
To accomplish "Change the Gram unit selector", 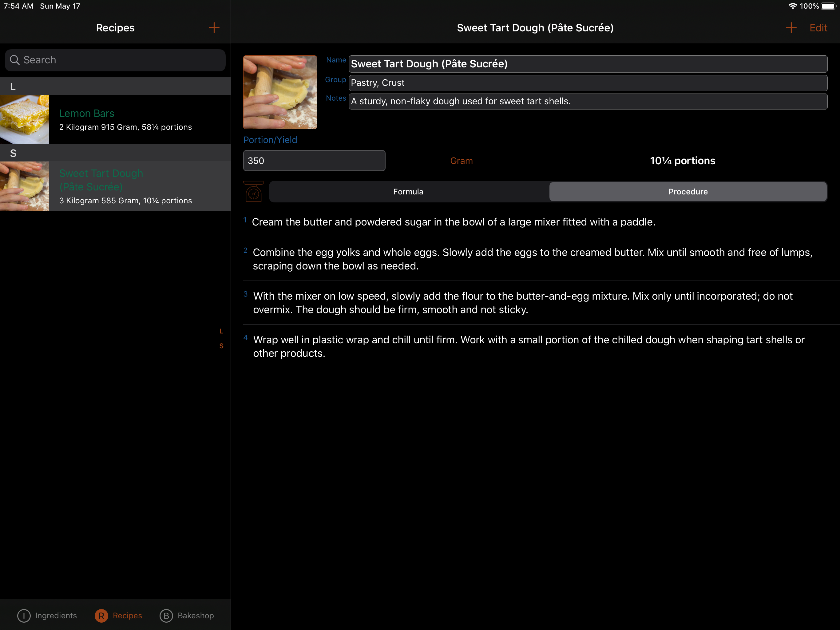I will coord(461,161).
